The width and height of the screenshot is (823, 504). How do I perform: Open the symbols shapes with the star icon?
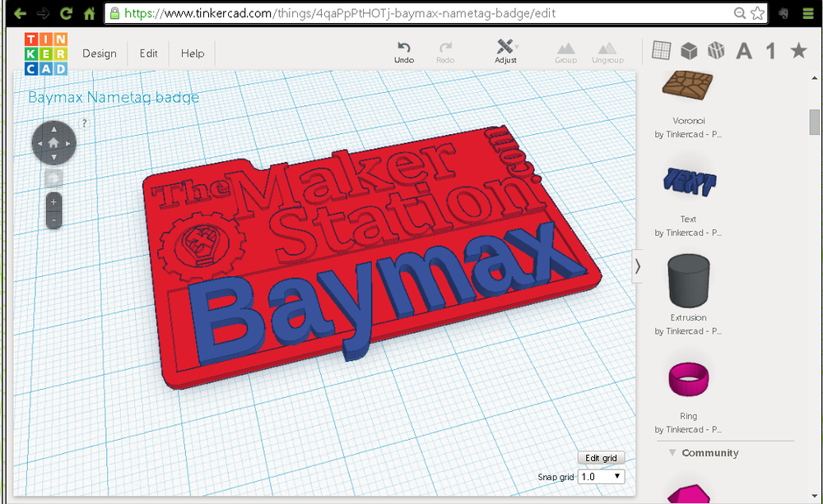[x=797, y=50]
